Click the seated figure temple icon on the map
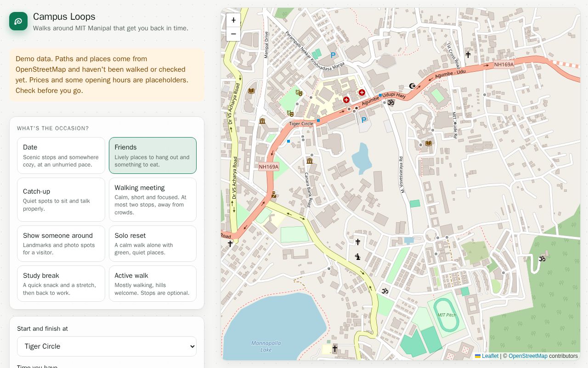The image size is (588, 368). [357, 257]
